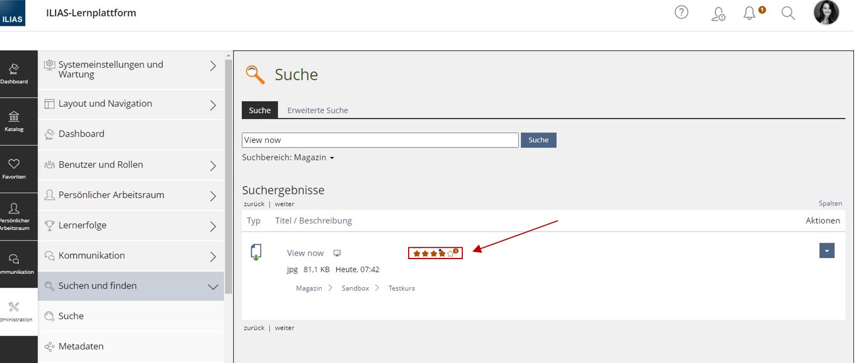Click the Lernerfolge trophy icon
Screen dimensions: 868x363
point(50,225)
